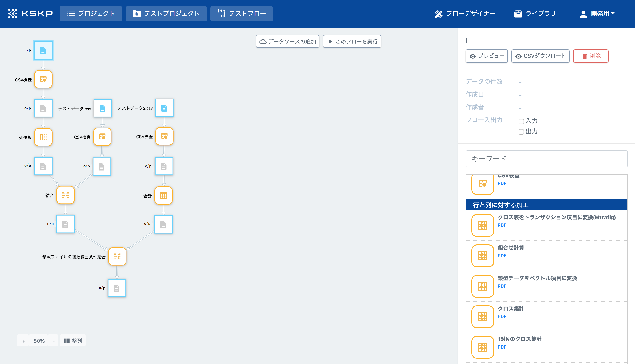Click the プレビュー eye button
The image size is (635, 364).
(487, 56)
